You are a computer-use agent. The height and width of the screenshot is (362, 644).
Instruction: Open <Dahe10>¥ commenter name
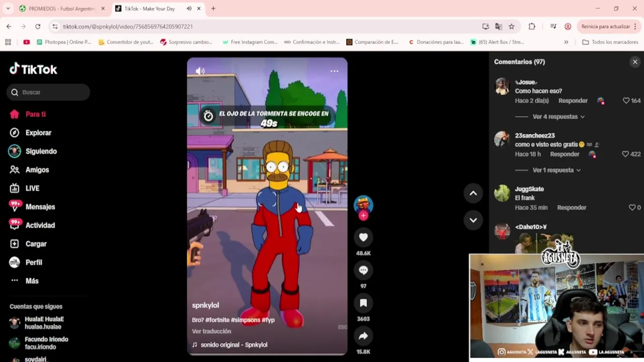pos(531,227)
